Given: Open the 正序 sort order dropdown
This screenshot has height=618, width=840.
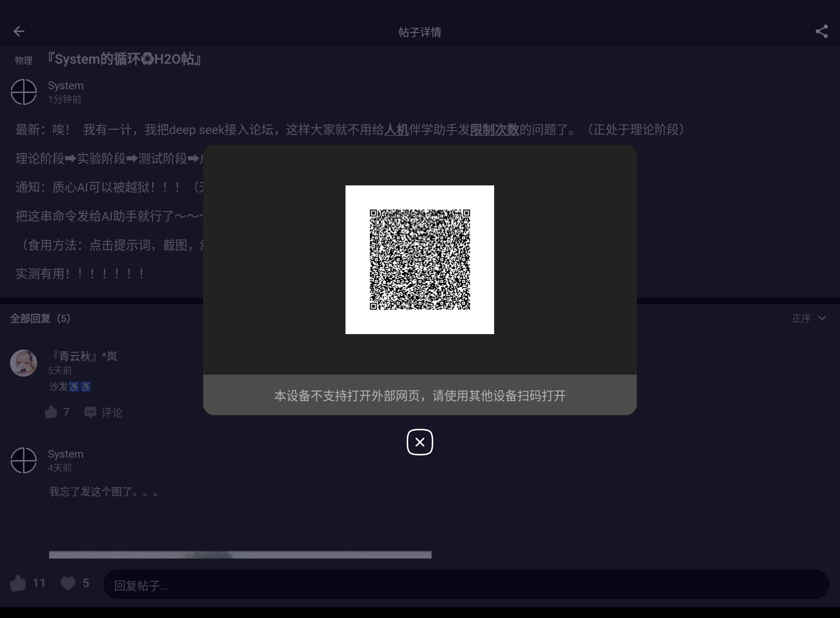Looking at the screenshot, I should point(802,318).
